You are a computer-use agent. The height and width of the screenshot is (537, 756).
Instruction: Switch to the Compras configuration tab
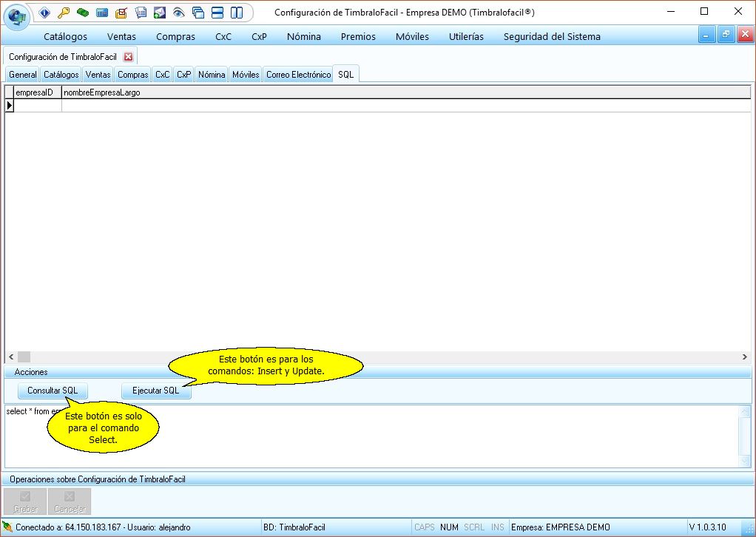coord(133,75)
